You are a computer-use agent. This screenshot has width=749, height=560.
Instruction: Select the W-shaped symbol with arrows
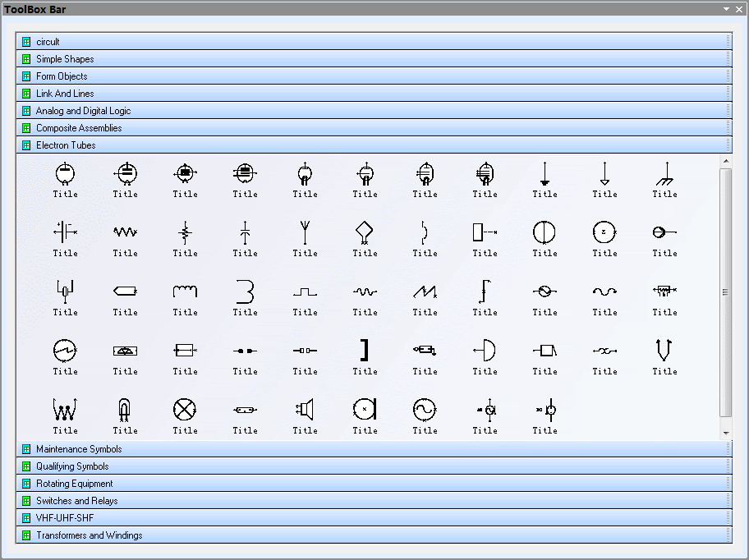click(65, 410)
